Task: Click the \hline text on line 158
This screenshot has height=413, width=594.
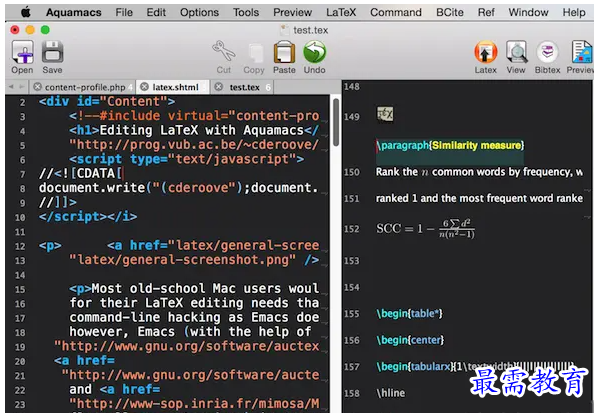Action: tap(391, 393)
